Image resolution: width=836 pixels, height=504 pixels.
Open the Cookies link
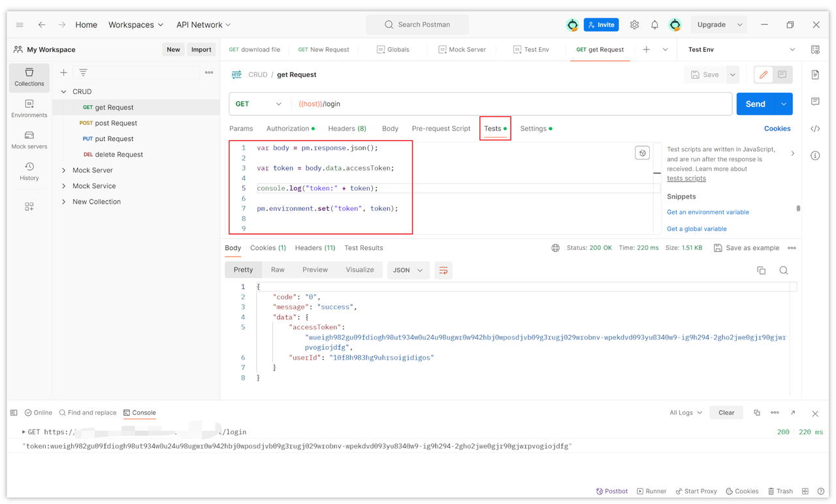tap(777, 129)
